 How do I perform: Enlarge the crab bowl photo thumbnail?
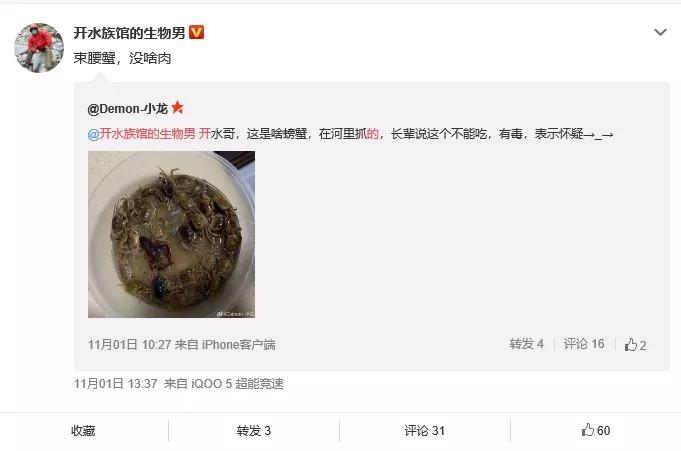coord(172,234)
